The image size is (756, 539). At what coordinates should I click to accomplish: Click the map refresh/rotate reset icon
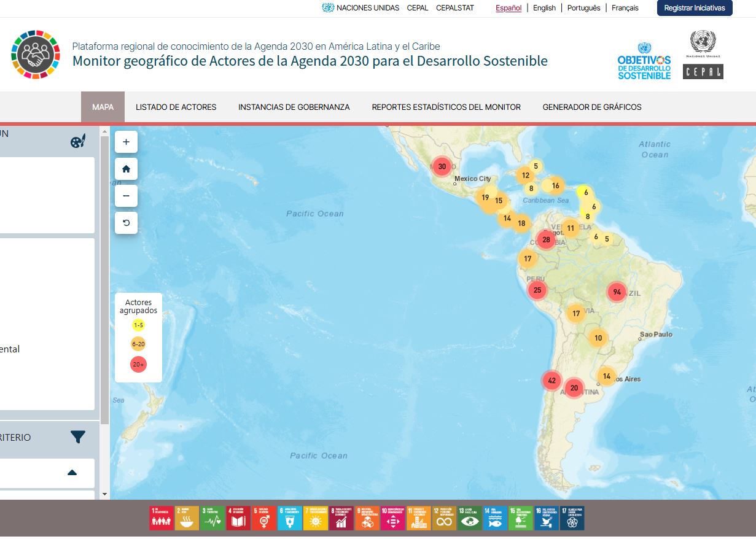click(126, 223)
